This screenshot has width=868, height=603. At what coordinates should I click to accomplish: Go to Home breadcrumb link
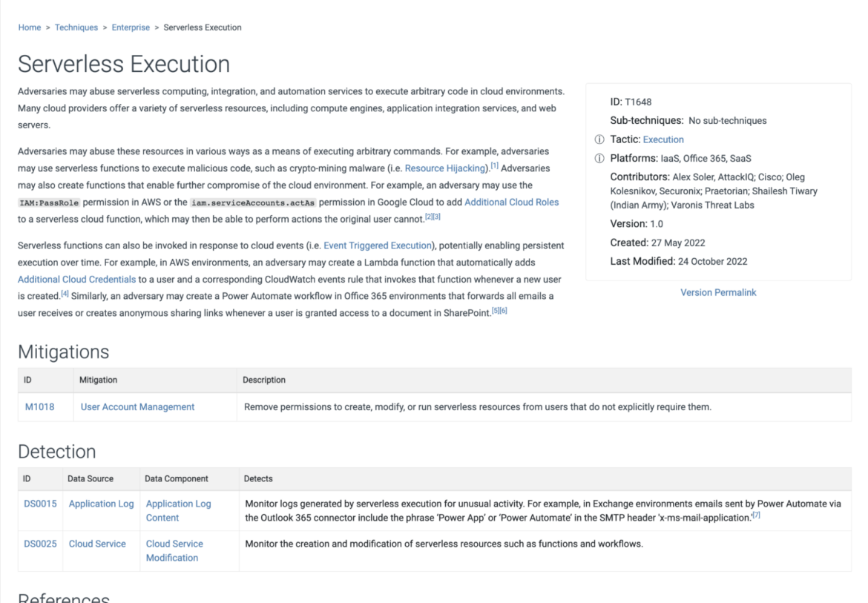(x=30, y=27)
